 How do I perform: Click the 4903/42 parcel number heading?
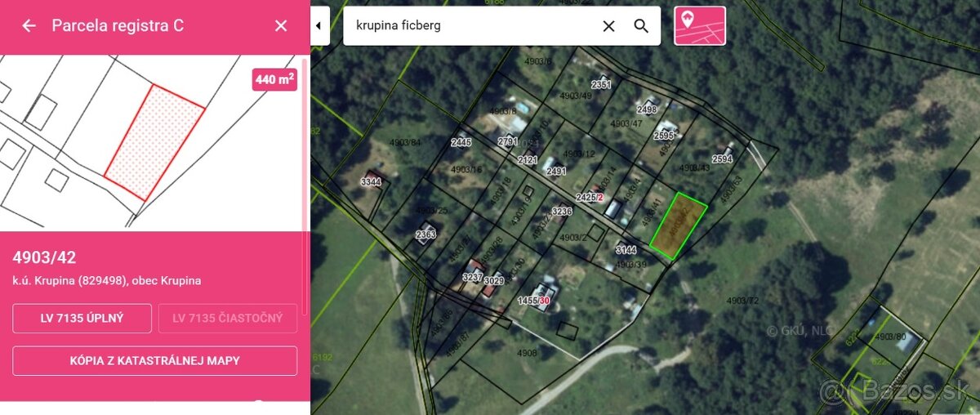(45, 258)
